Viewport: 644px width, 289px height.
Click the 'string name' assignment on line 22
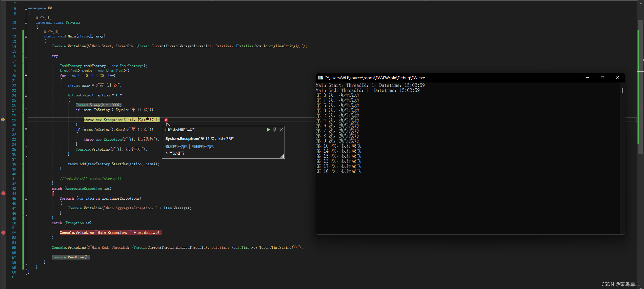point(95,85)
